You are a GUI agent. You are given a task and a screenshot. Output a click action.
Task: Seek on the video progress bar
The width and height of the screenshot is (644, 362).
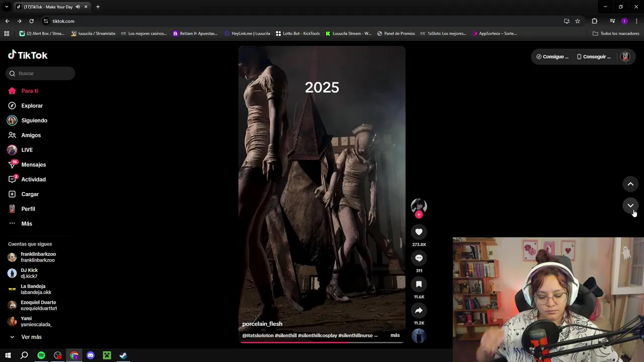click(x=321, y=342)
